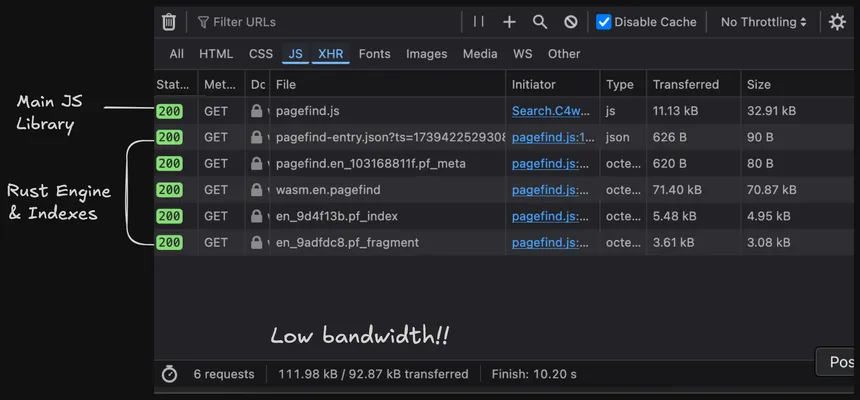Filter requests by Images
860x400 pixels.
click(427, 54)
